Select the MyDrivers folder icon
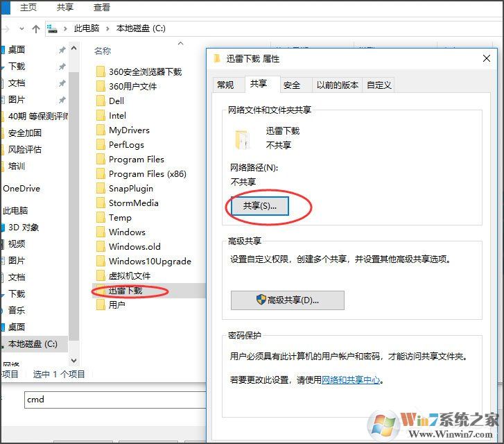 tap(101, 130)
